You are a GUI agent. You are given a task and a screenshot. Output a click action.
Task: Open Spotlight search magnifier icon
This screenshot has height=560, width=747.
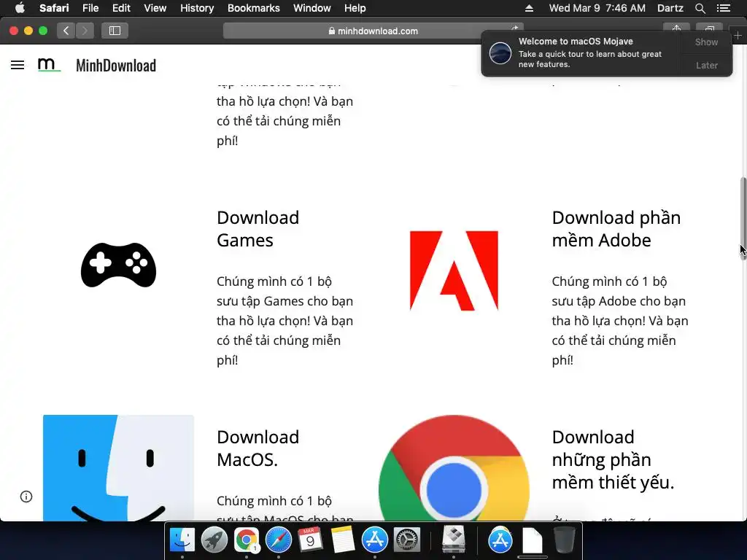tap(700, 8)
